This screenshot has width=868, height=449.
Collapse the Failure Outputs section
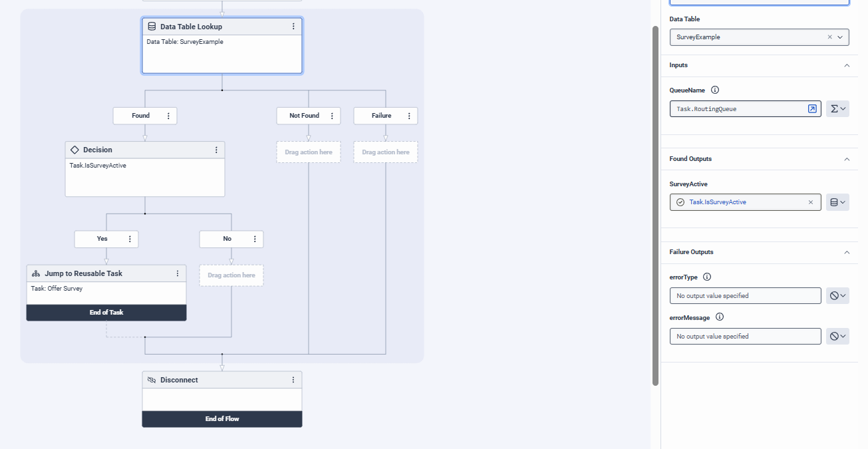click(847, 252)
